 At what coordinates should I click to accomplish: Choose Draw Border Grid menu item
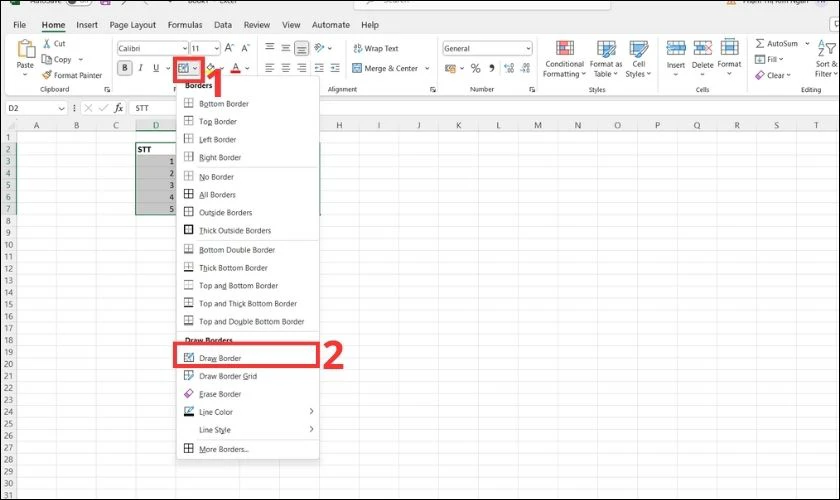[248, 376]
